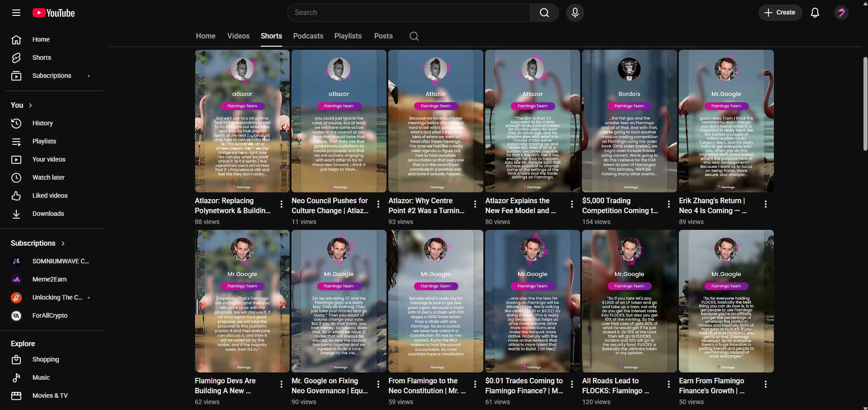Open options for Mr. Google on Fixing short
The height and width of the screenshot is (410, 868).
click(378, 384)
